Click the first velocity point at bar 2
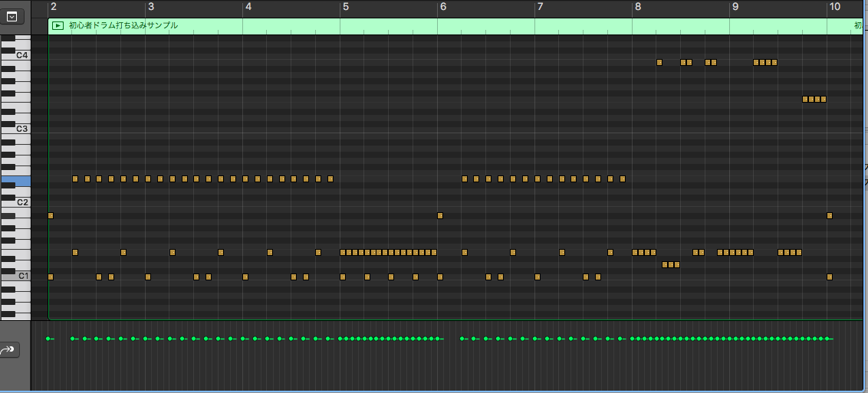The width and height of the screenshot is (868, 393). (48, 339)
